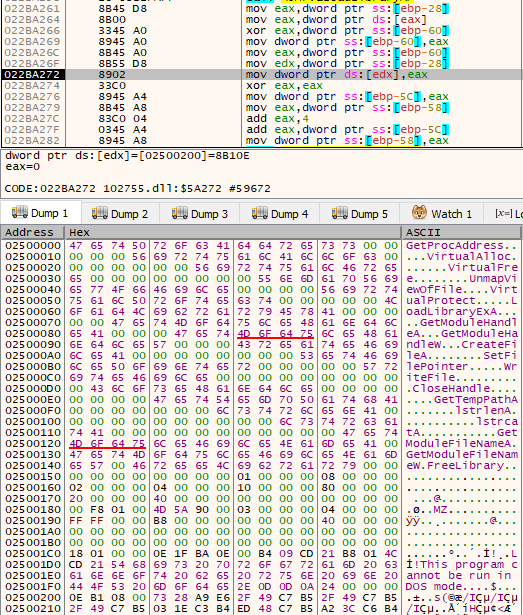Select disassembly address 022BA282
The height and width of the screenshot is (615, 523).
point(32,140)
